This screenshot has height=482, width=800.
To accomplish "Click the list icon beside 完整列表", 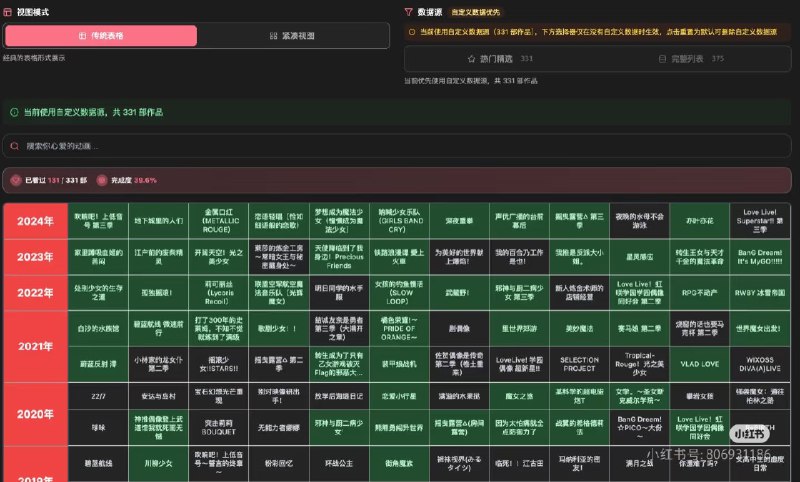I will pyautogui.click(x=663, y=59).
